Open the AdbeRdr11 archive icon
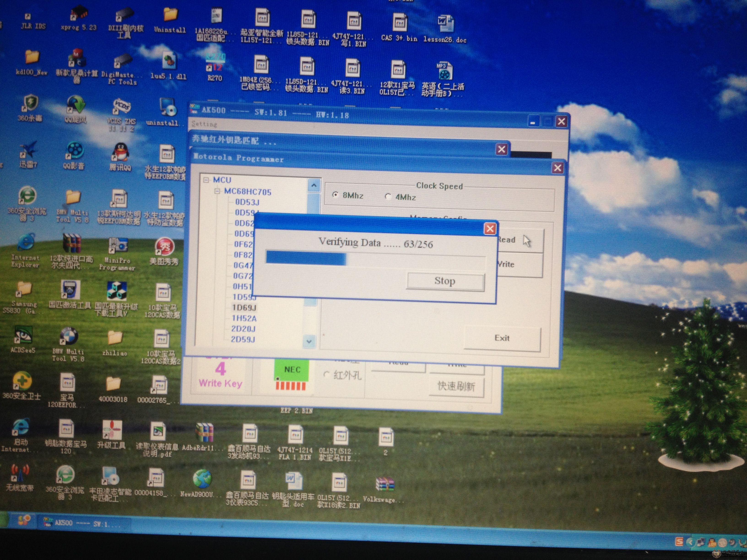The image size is (747, 560). tap(204, 437)
